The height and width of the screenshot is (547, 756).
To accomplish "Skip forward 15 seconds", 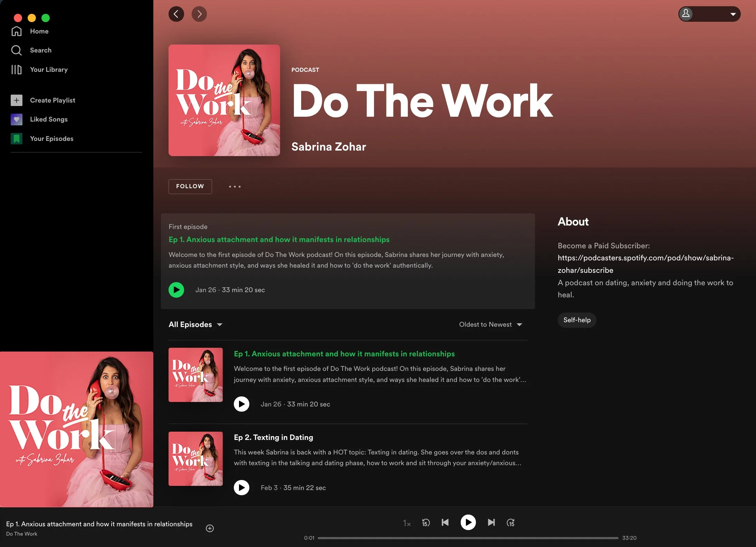I will pyautogui.click(x=510, y=523).
